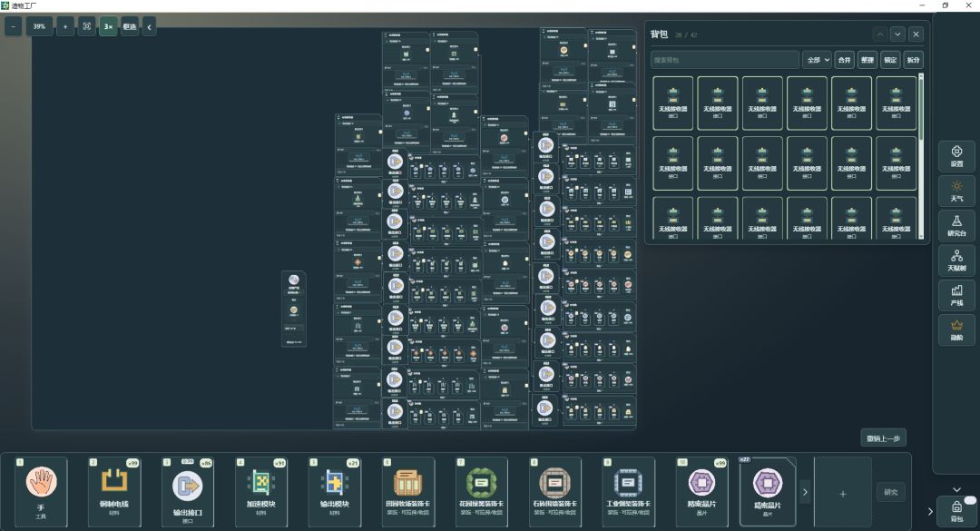Click the 整理 sort button in backpack
Screen dimensions: 980x531
click(867, 60)
